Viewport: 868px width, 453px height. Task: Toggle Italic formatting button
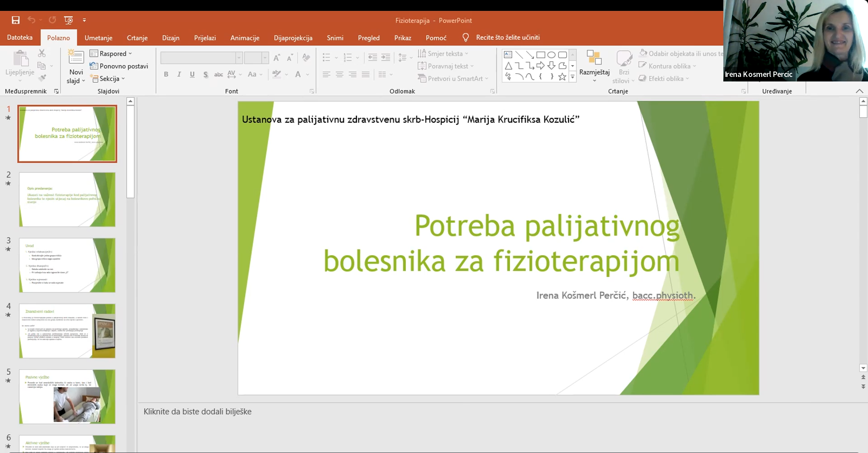[179, 75]
